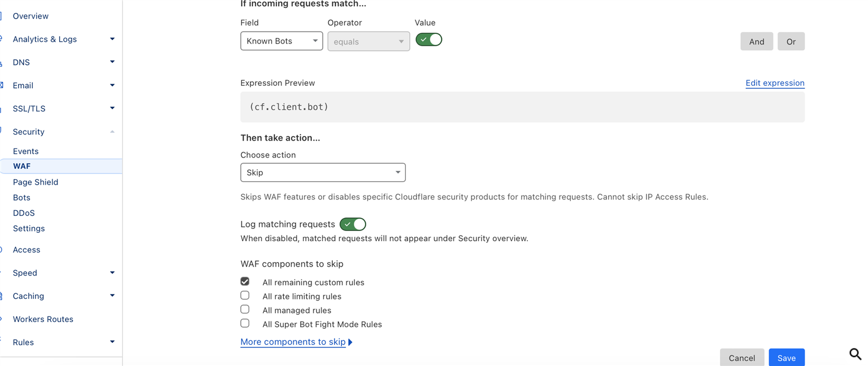Image resolution: width=868 pixels, height=366 pixels.
Task: Disable Log matching requests toggle
Action: click(353, 224)
